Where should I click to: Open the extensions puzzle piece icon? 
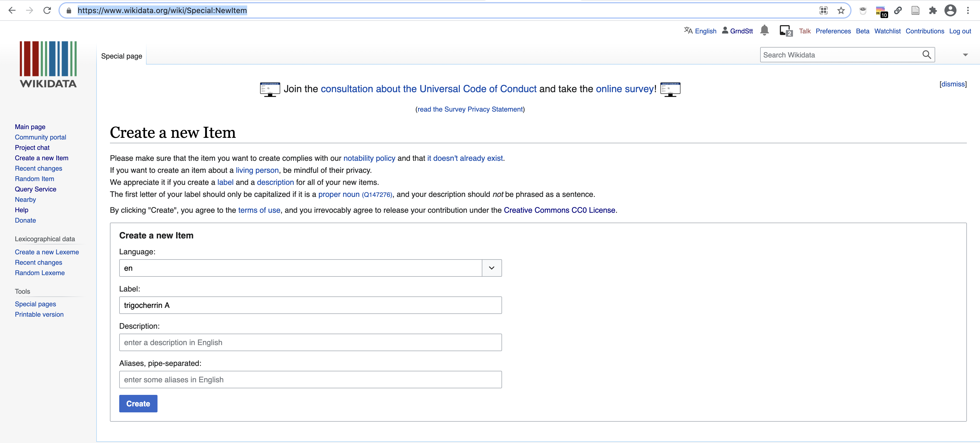(x=933, y=11)
